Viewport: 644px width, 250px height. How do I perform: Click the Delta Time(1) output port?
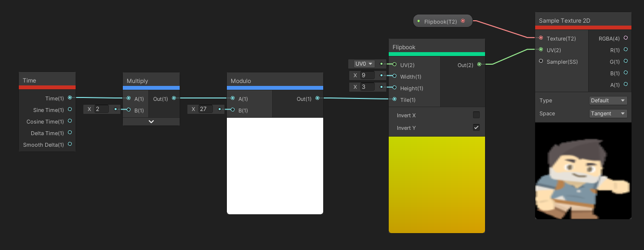(x=70, y=133)
